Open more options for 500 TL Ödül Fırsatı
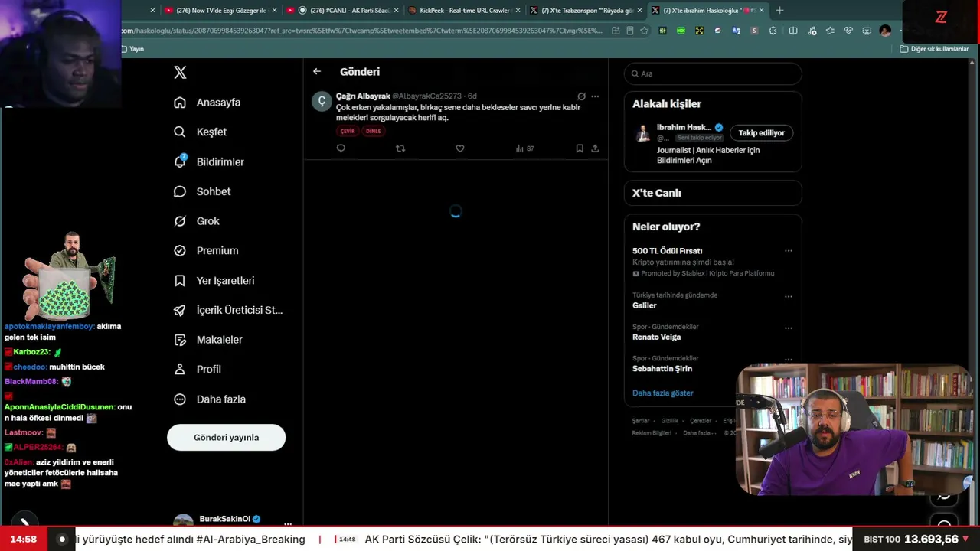 (x=789, y=251)
